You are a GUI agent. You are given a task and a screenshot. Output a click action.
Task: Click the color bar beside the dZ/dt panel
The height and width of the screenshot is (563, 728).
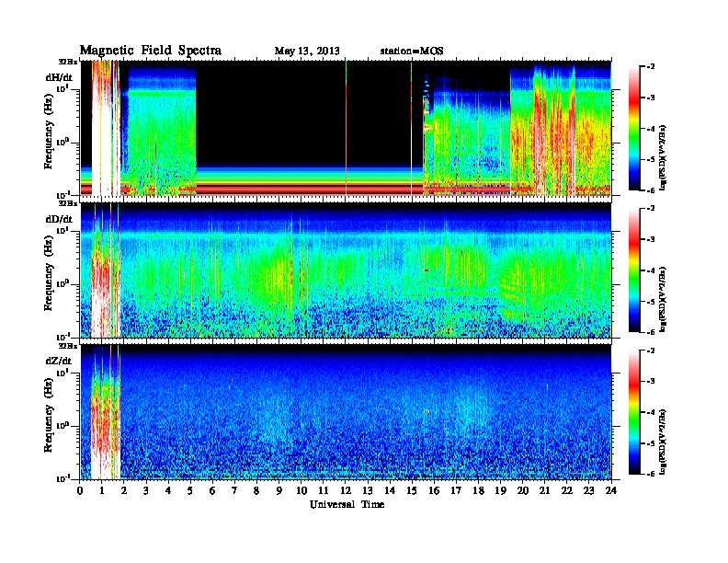click(634, 412)
